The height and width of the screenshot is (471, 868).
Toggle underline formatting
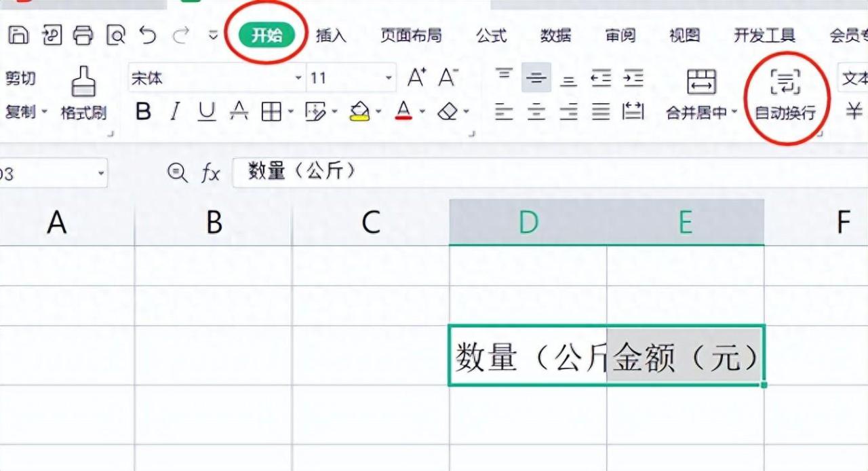coord(207,111)
